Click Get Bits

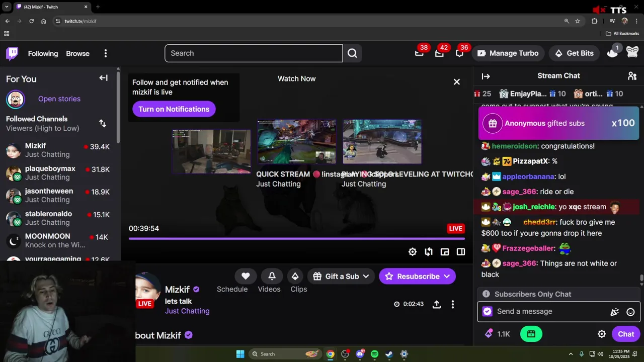[x=574, y=53]
